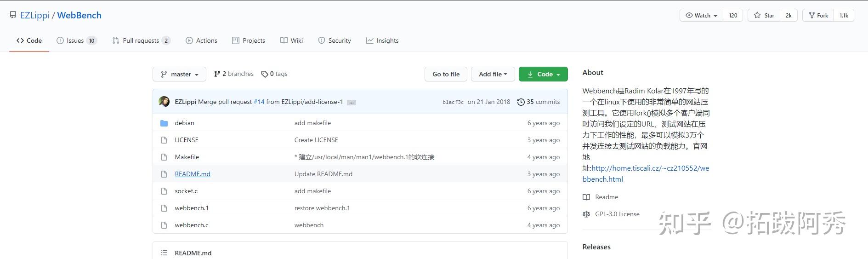Star the WebBench repository

click(764, 16)
